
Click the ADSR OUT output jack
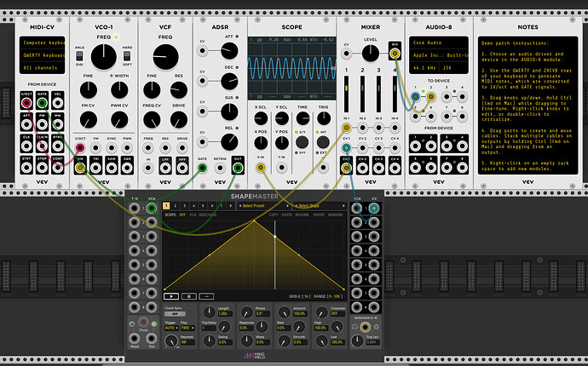click(238, 168)
